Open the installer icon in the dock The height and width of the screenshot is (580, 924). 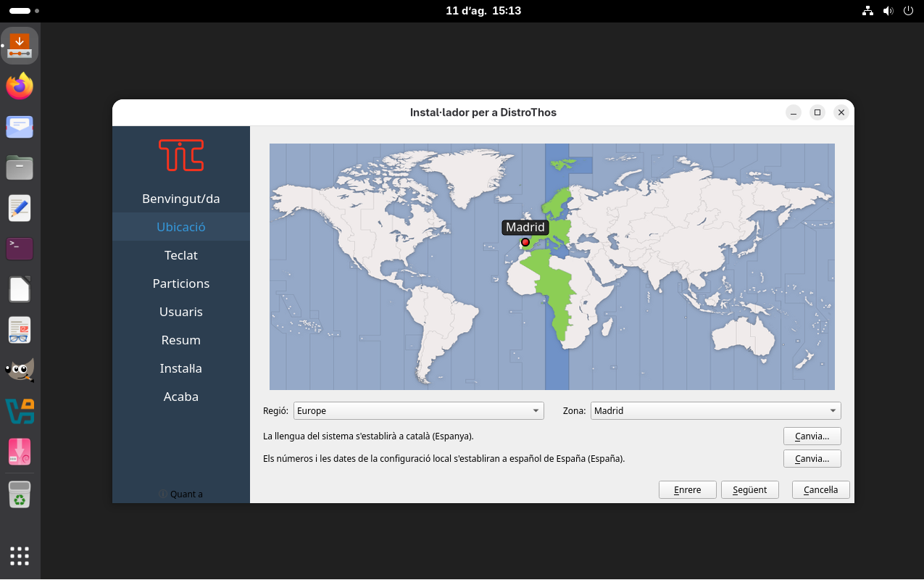(20, 45)
